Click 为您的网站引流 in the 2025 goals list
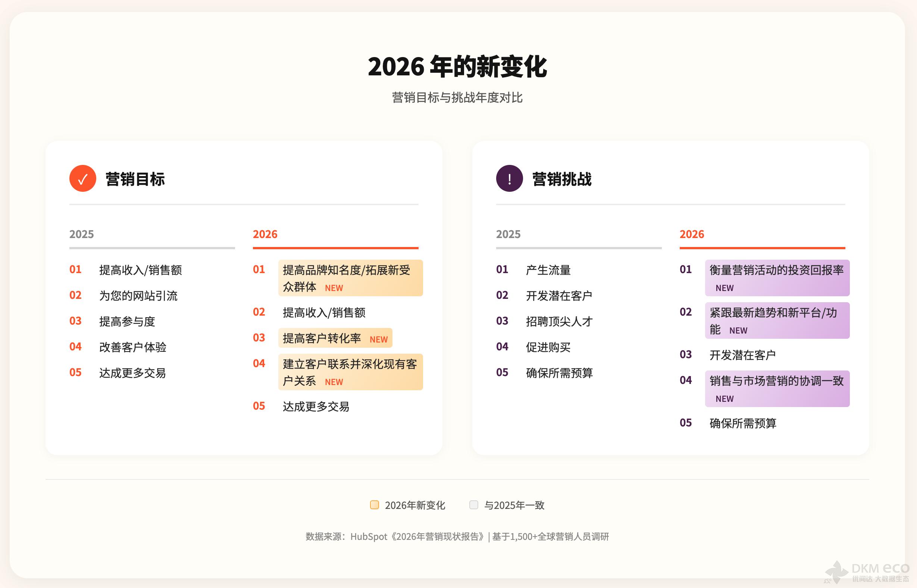Viewport: 917px width, 588px height. coord(138,295)
